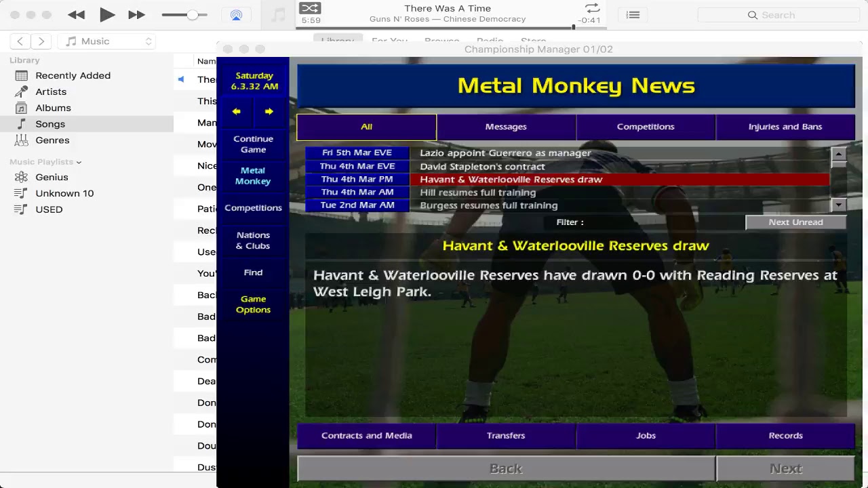Screen dimensions: 868x488
Task: Open 'David Stapleton's contract' news item
Action: click(x=568, y=167)
